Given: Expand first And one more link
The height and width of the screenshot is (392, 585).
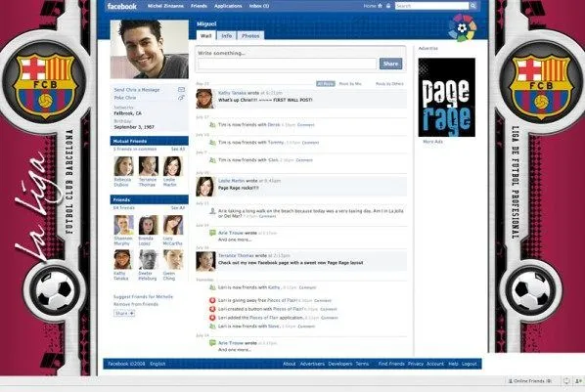Looking at the screenshot, I should [x=235, y=240].
